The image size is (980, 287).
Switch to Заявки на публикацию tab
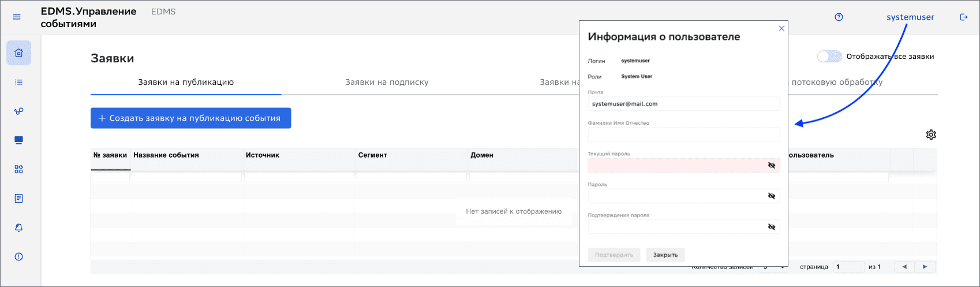point(186,82)
